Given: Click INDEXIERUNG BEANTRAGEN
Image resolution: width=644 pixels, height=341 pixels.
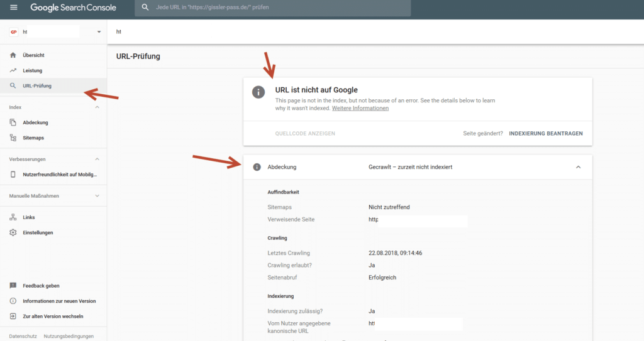Looking at the screenshot, I should (546, 133).
